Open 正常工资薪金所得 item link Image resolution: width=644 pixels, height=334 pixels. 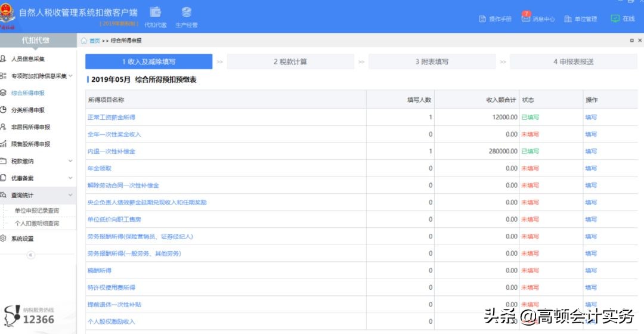click(112, 117)
